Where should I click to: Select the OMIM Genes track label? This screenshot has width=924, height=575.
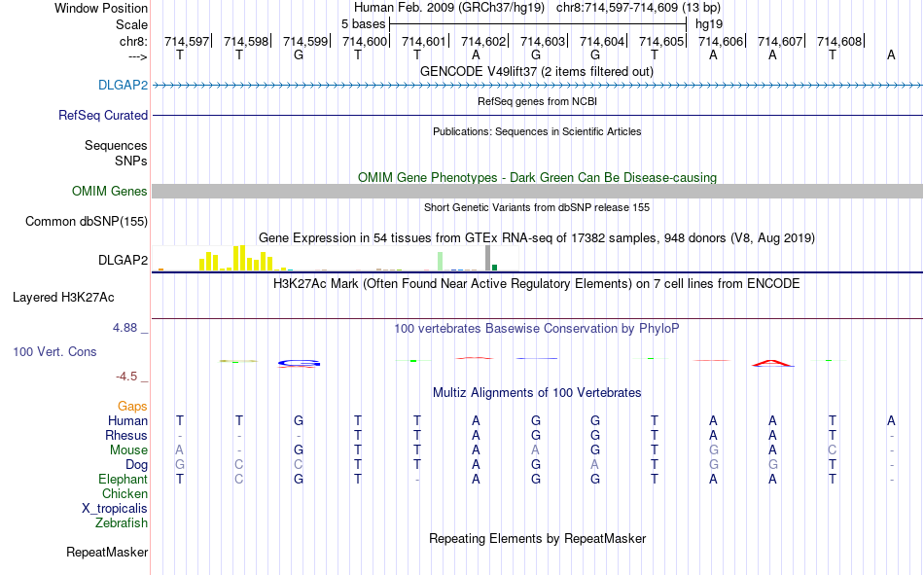coord(109,191)
